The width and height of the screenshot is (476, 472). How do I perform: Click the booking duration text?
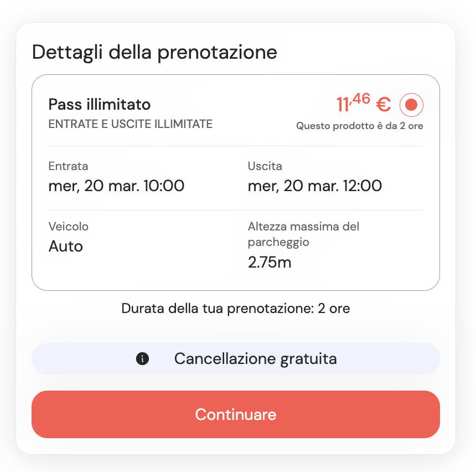(x=236, y=309)
